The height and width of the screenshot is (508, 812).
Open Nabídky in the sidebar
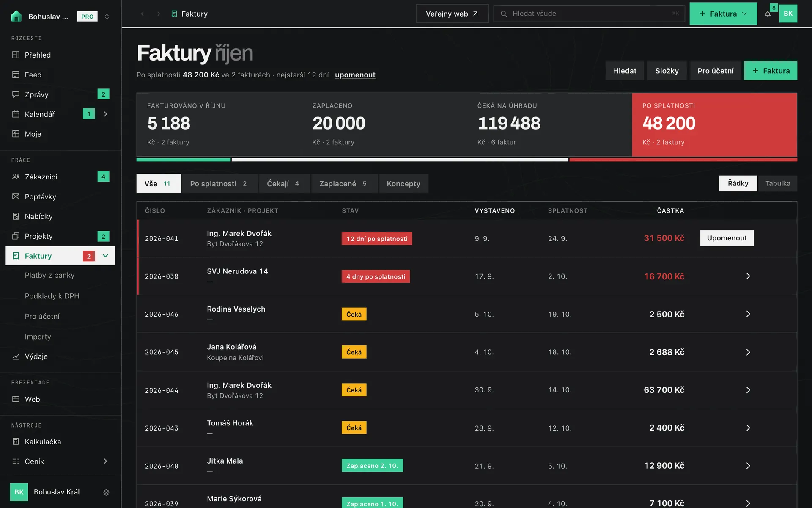point(60,216)
